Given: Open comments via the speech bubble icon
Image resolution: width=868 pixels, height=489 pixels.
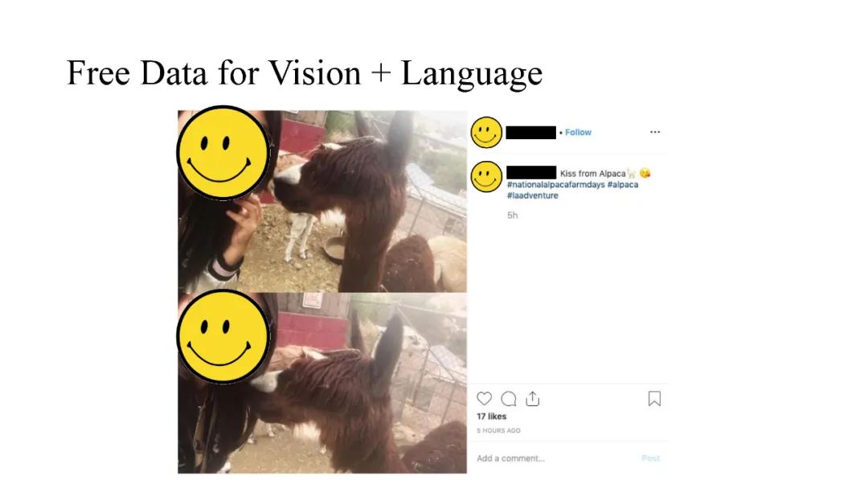Looking at the screenshot, I should [x=508, y=399].
